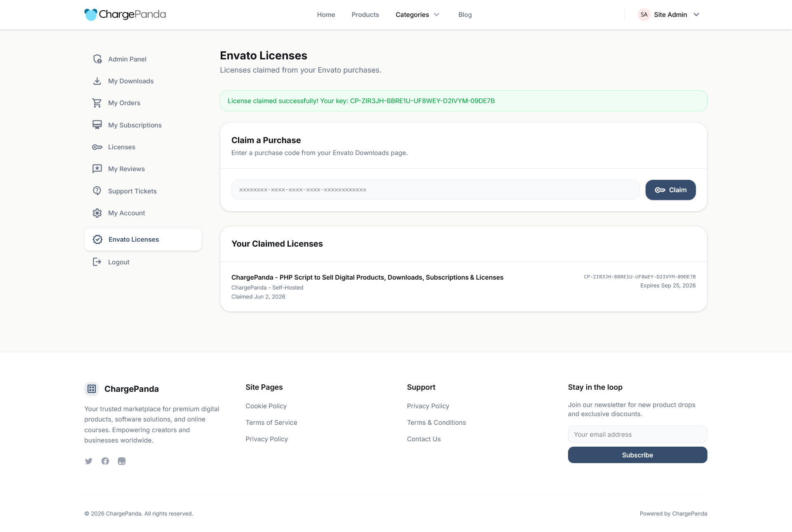This screenshot has height=532, width=792.
Task: Open Admin Panel from the sidebar
Action: tap(143, 59)
